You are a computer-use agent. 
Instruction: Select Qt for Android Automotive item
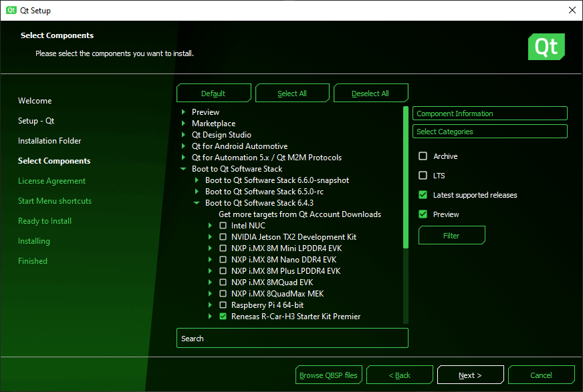pos(239,146)
